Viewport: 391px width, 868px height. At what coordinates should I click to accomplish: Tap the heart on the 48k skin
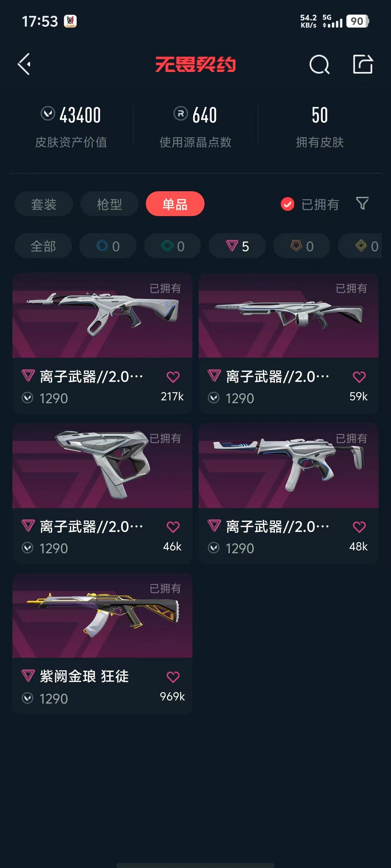coord(359,527)
